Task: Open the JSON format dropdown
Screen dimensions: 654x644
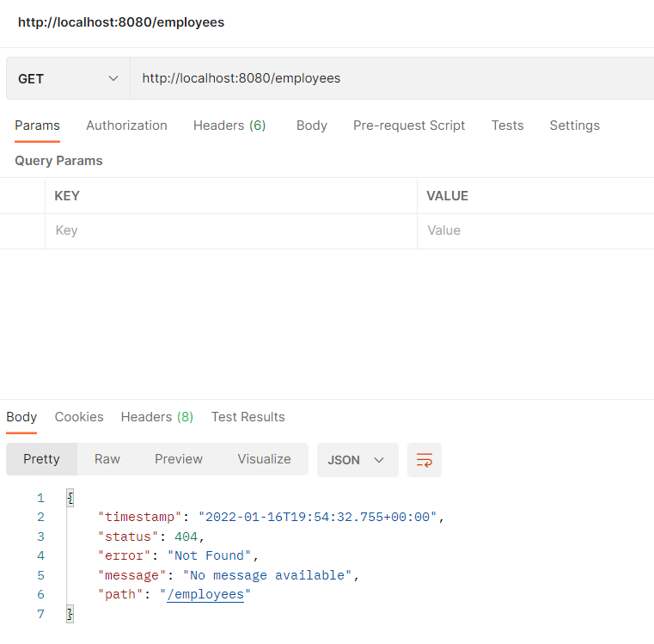Action: [x=358, y=460]
